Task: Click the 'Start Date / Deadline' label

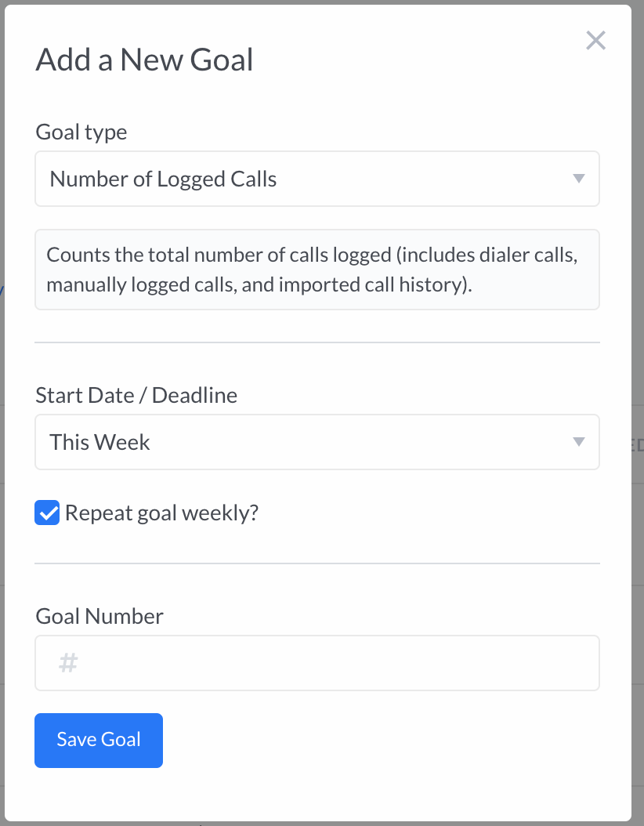Action: 136,395
